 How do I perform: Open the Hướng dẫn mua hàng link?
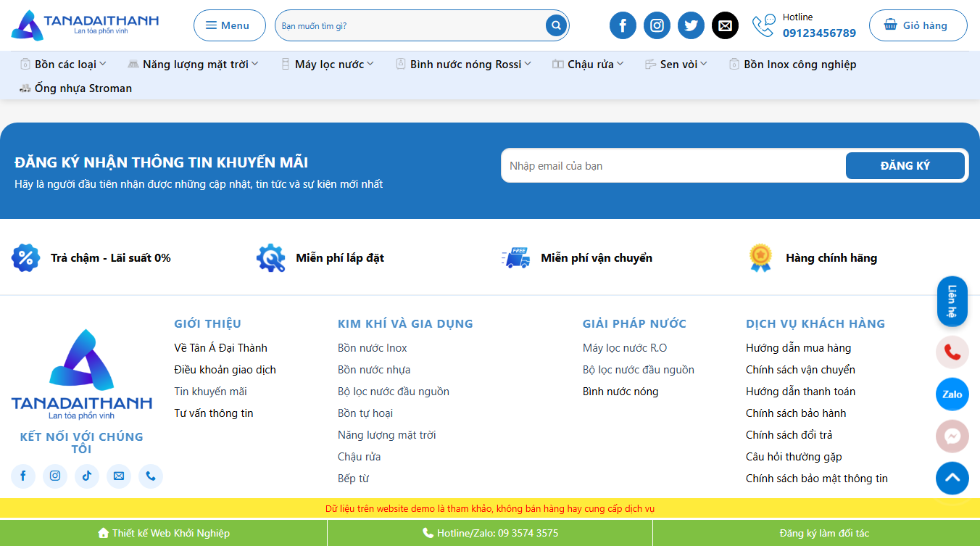[x=799, y=348]
